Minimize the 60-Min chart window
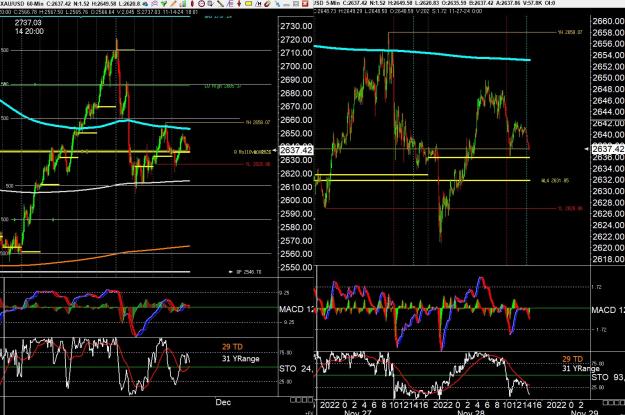This screenshot has height=415, width=625. point(287,4)
